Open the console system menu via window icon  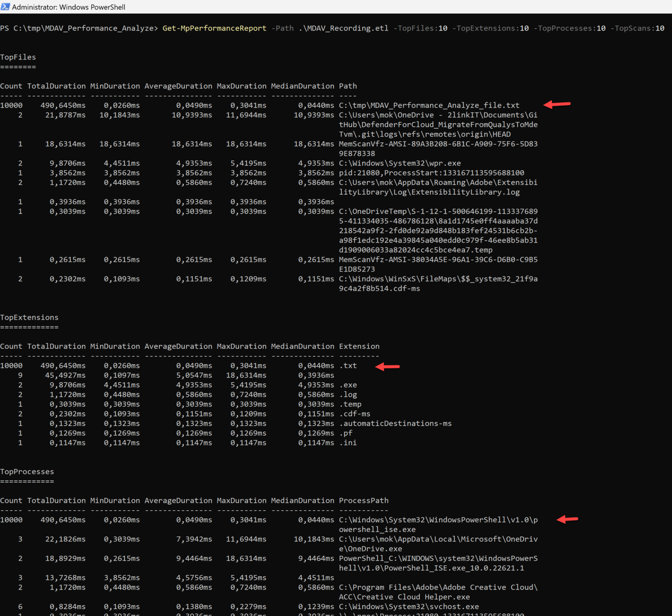(6, 7)
